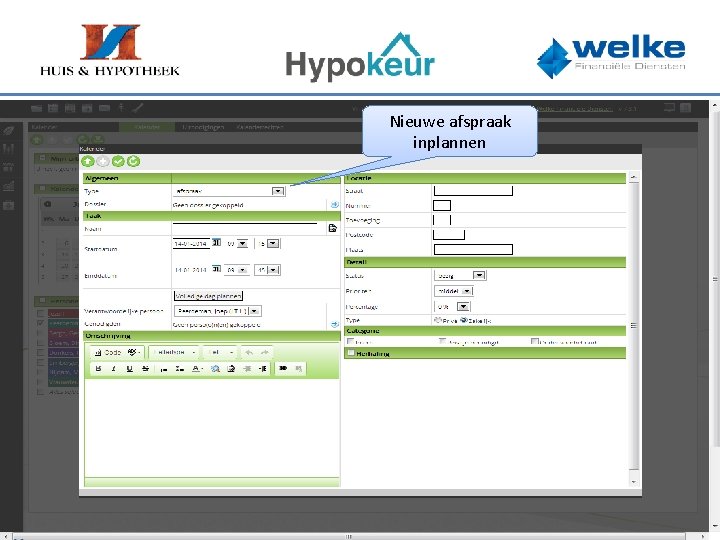Click the account link in top dark bar

tap(575, 109)
